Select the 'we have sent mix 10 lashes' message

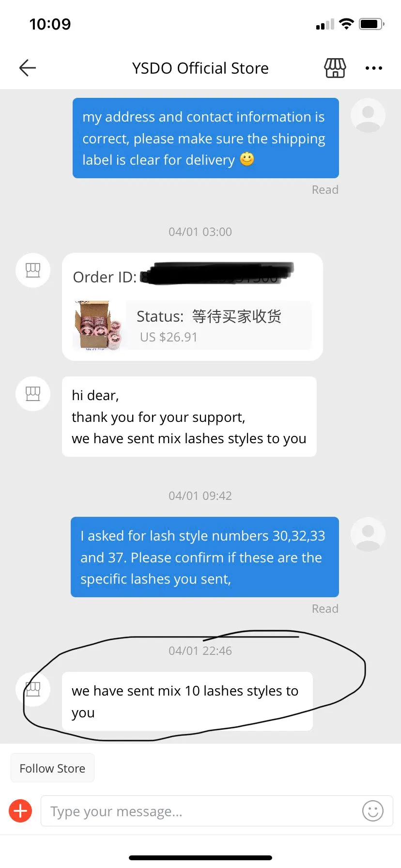point(187,701)
